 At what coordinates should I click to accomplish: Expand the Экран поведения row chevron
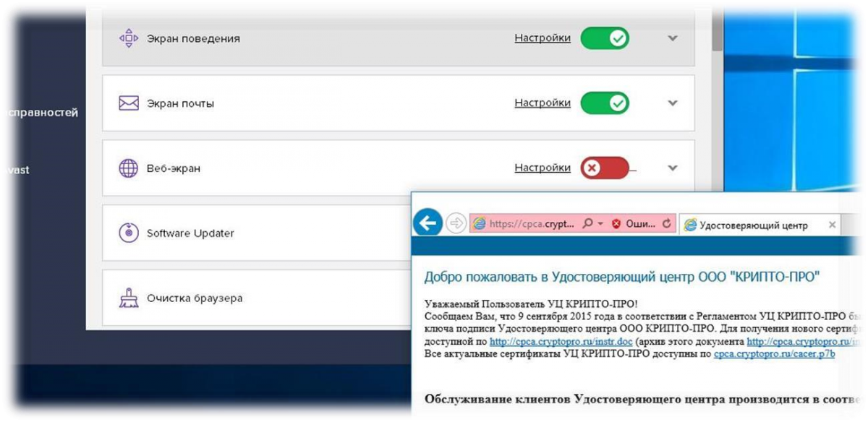pyautogui.click(x=673, y=38)
